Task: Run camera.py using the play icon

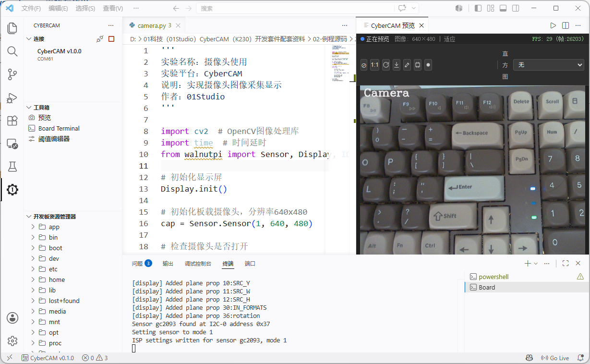Action: [553, 25]
